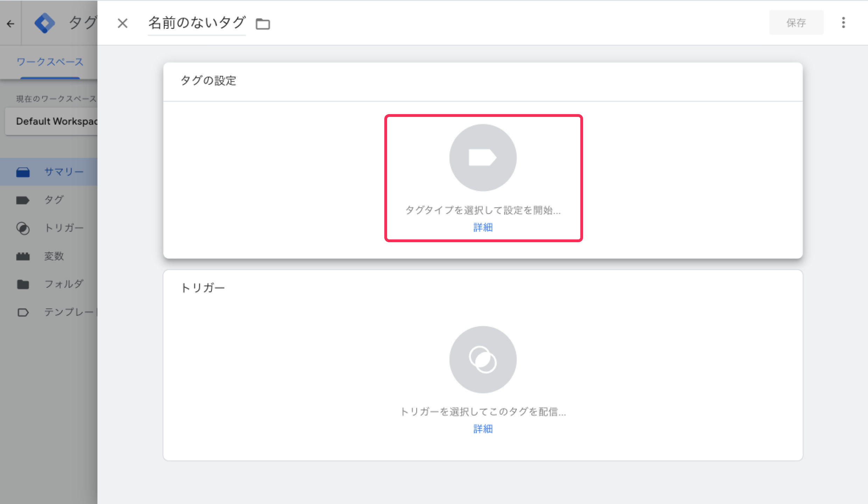The image size is (868, 504).
Task: Switch to the ワークスペース tab
Action: click(50, 62)
